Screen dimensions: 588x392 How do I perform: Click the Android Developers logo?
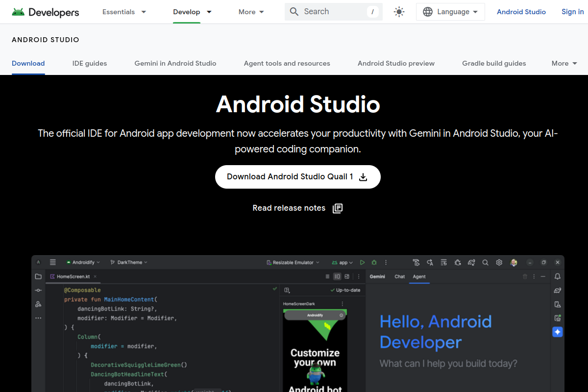(45, 12)
